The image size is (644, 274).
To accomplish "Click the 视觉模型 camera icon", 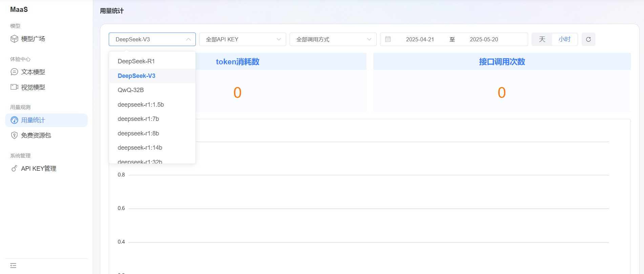I will pos(14,87).
